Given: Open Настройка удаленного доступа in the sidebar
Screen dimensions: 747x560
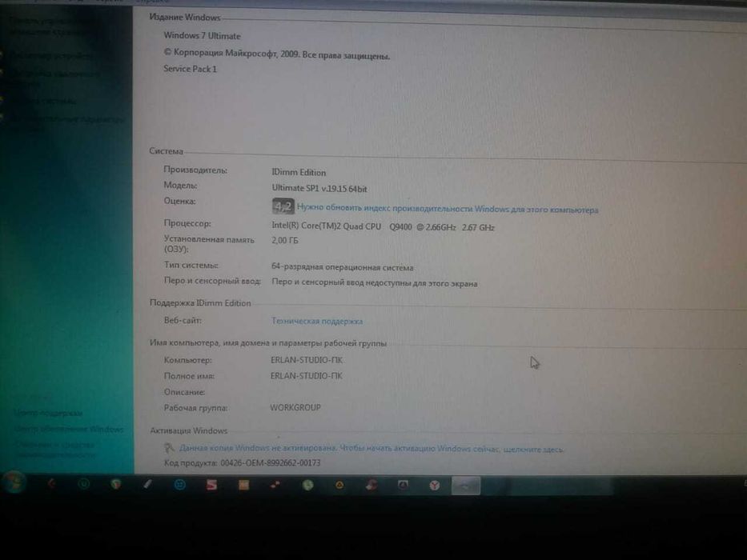Looking at the screenshot, I should coord(54,78).
